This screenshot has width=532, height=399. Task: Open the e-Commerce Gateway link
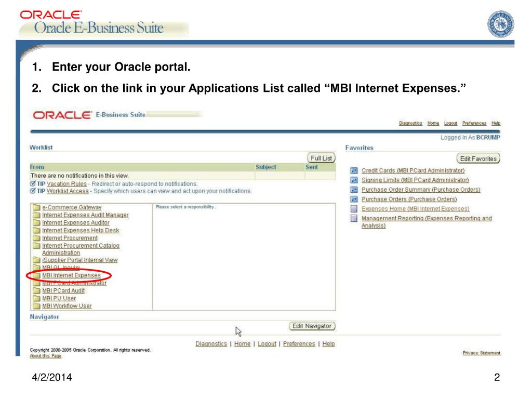72,207
